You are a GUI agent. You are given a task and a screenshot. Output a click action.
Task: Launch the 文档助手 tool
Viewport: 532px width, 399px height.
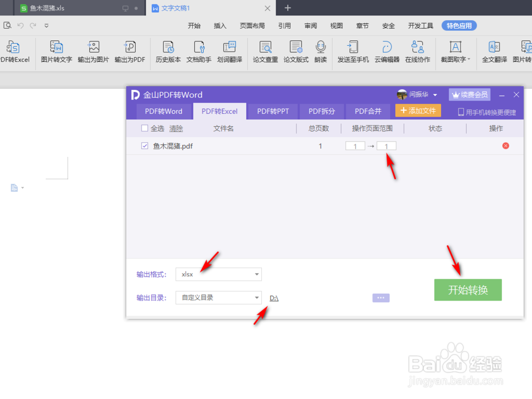[199, 52]
